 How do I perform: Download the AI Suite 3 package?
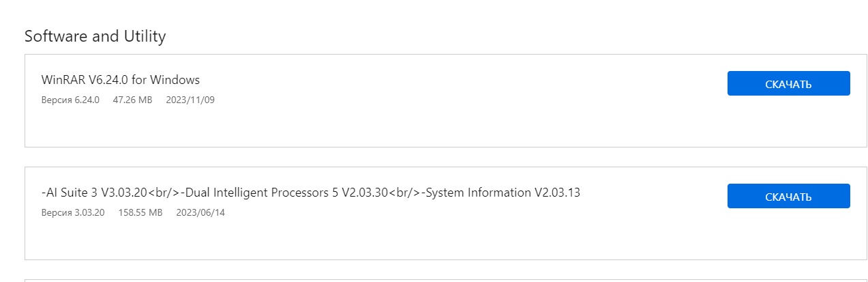788,197
